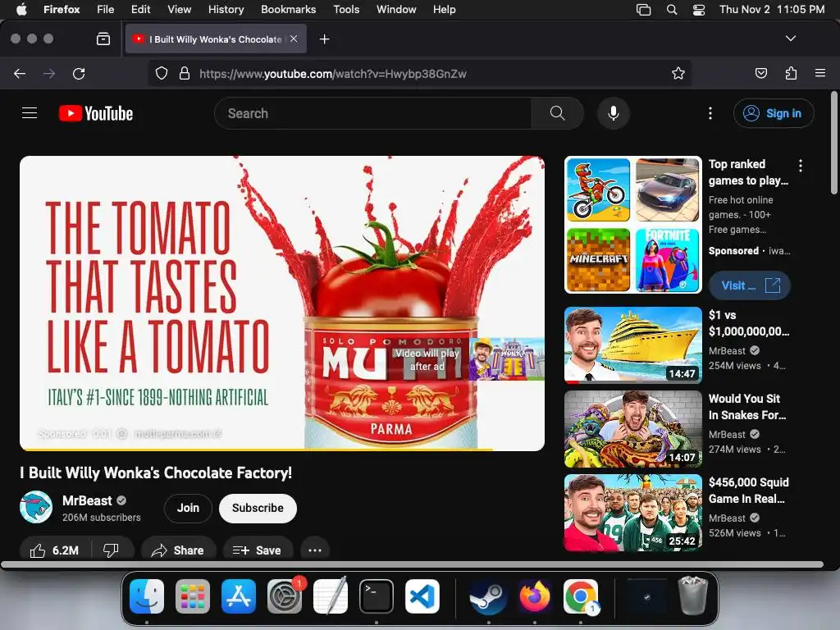Open Firefox View tab icon
840x630 pixels.
click(103, 39)
